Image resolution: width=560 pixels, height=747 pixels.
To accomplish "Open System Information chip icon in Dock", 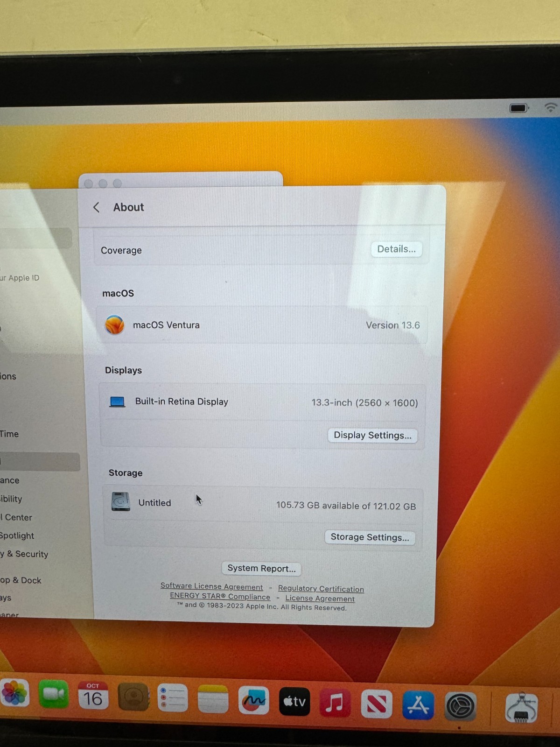I will pyautogui.click(x=522, y=708).
